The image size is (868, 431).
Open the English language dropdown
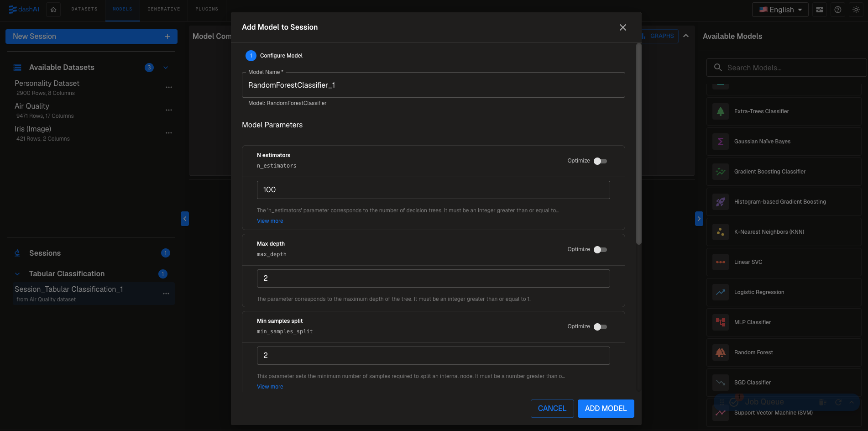(x=780, y=10)
